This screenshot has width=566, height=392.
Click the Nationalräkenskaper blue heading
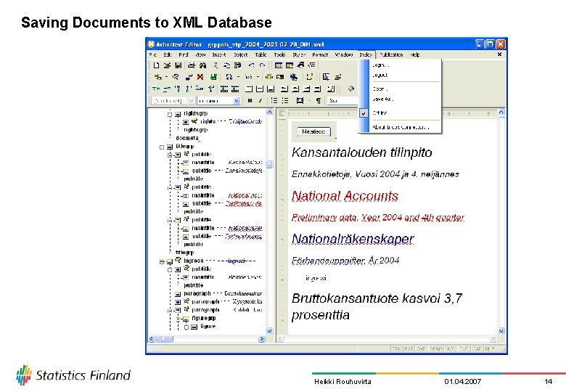[x=353, y=239]
